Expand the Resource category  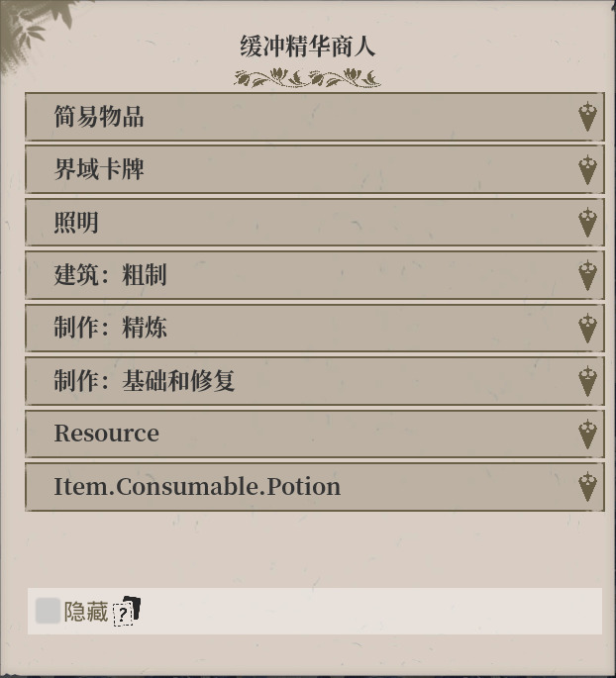[315, 435]
